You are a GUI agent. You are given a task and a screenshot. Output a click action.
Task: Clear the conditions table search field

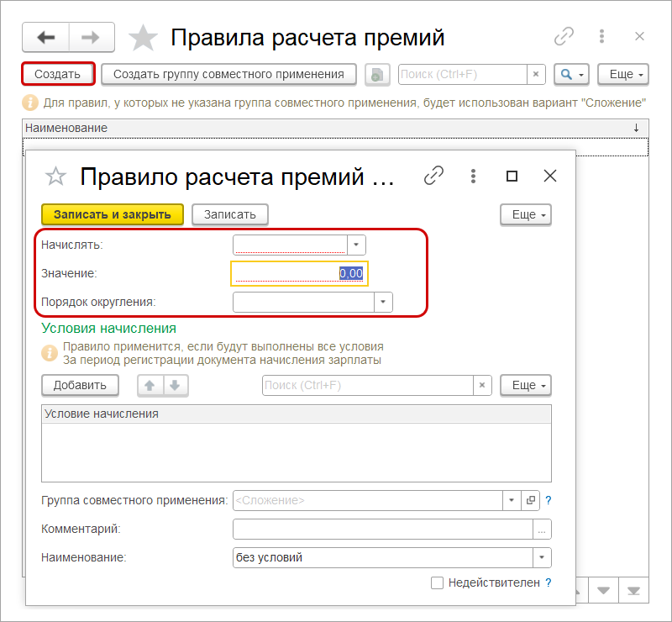pos(482,385)
